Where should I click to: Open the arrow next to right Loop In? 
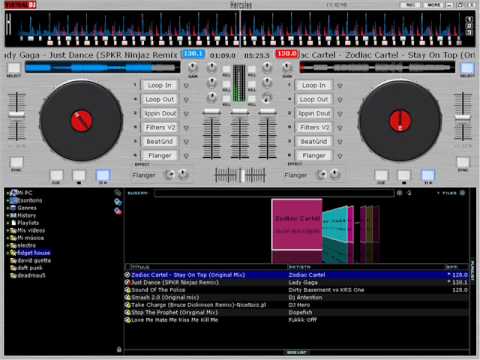tap(340, 86)
